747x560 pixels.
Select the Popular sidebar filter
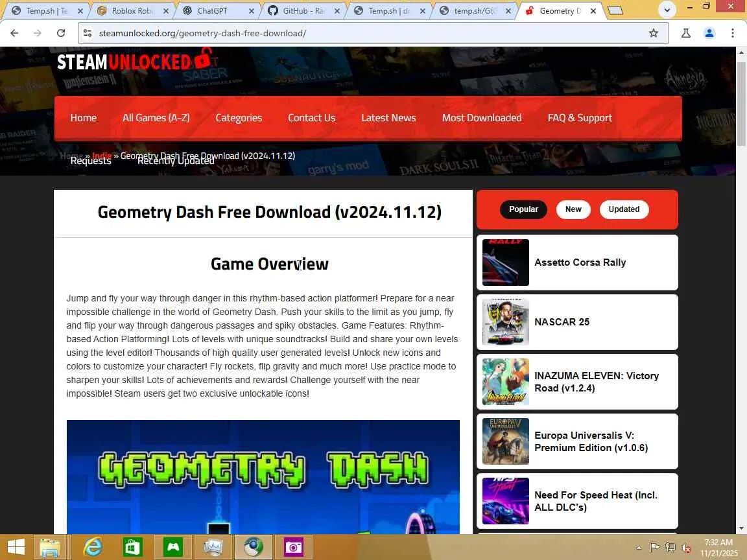coord(523,209)
